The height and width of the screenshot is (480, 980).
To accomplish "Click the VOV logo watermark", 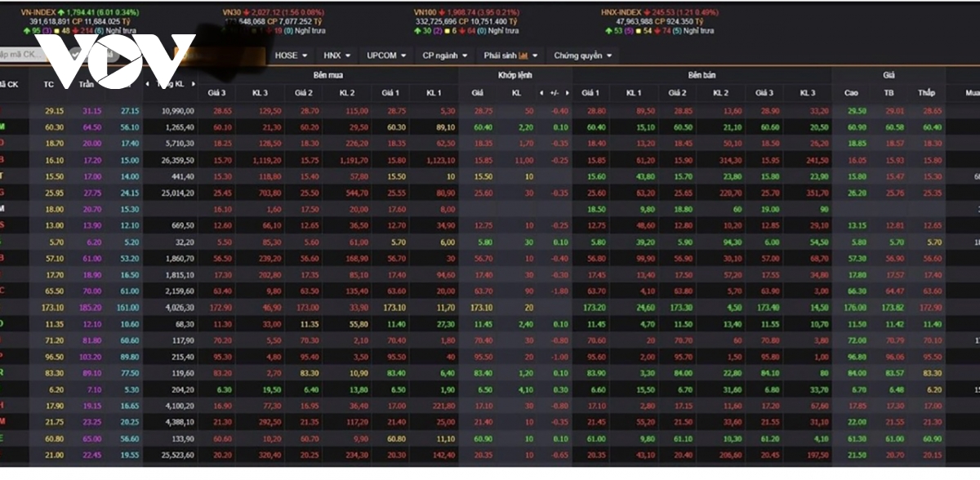I will [114, 59].
